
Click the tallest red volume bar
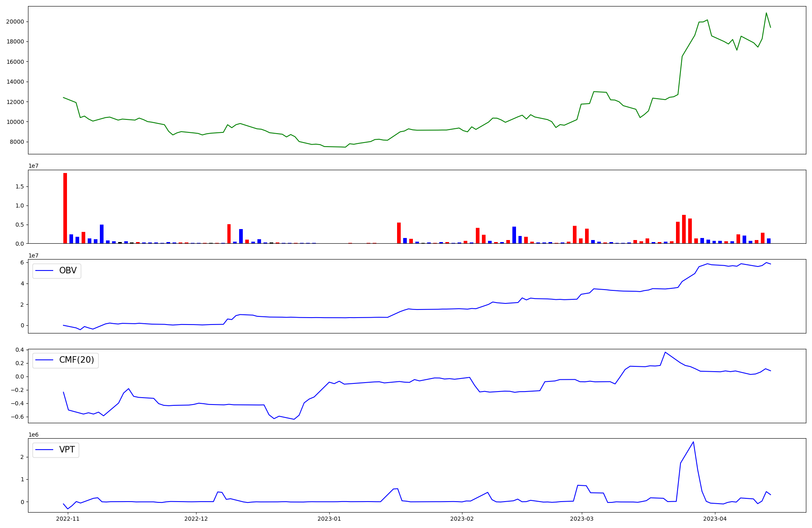pyautogui.click(x=65, y=208)
